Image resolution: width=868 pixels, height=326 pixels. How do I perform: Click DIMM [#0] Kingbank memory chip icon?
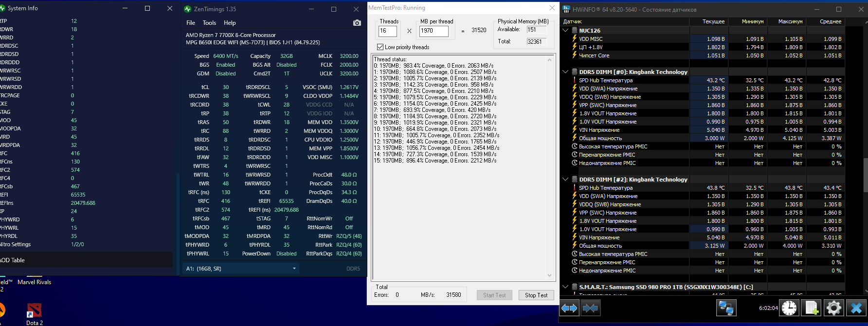[575, 72]
